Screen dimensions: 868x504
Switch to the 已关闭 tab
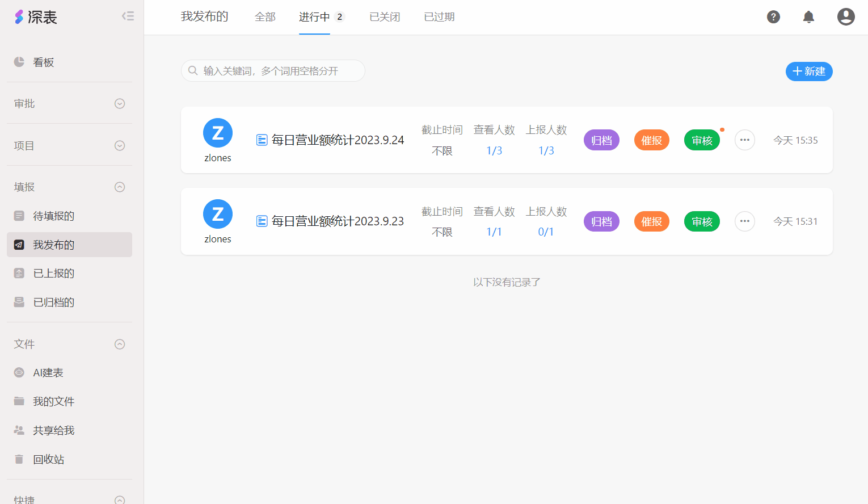[385, 17]
